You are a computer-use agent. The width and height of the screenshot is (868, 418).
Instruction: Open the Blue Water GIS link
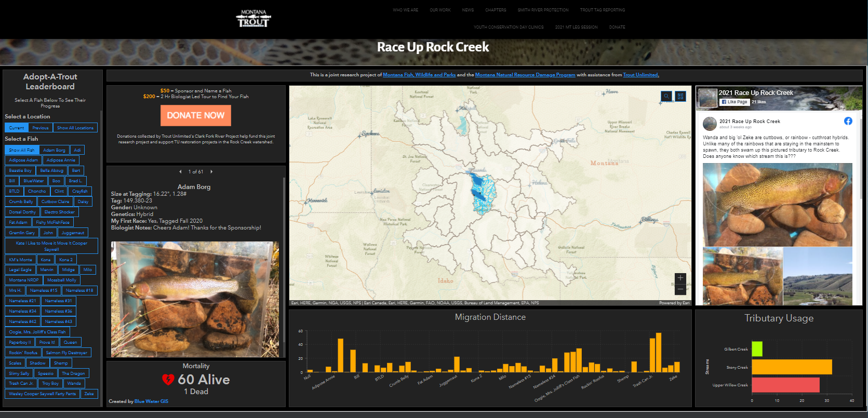pos(151,401)
